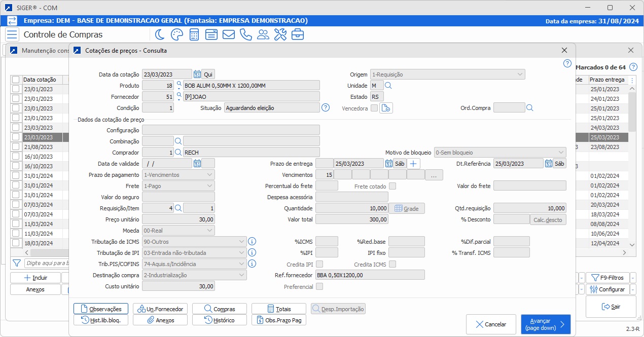Click the briefcase icon in toolbar
The image size is (644, 337).
coord(298,34)
